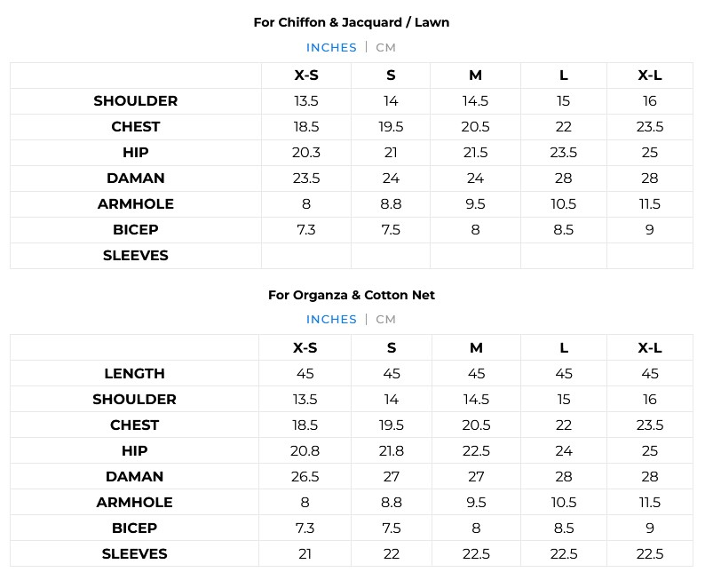The image size is (705, 588).
Task: Click X-L column header in Organza table
Action: pos(650,348)
